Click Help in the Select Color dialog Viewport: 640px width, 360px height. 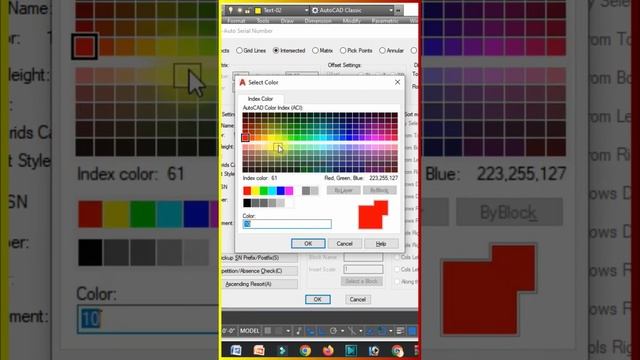click(381, 244)
